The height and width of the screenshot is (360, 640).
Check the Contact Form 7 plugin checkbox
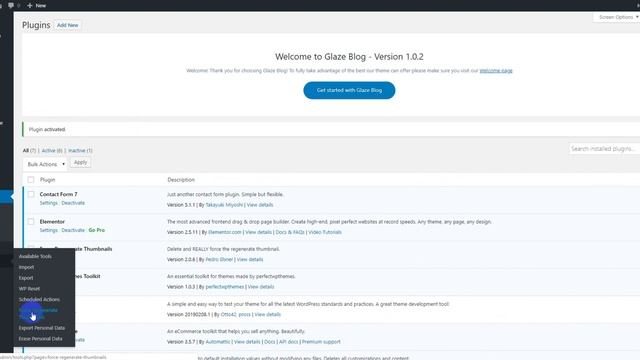pyautogui.click(x=31, y=194)
